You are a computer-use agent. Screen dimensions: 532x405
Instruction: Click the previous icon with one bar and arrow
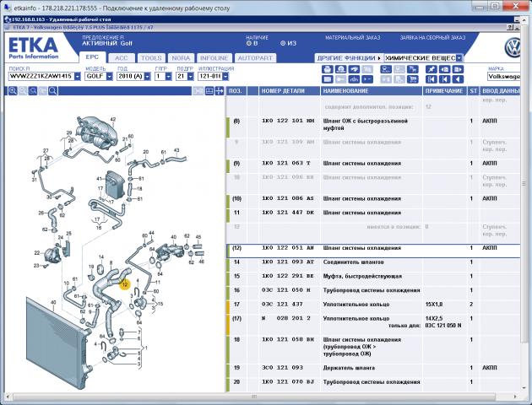tap(444, 79)
